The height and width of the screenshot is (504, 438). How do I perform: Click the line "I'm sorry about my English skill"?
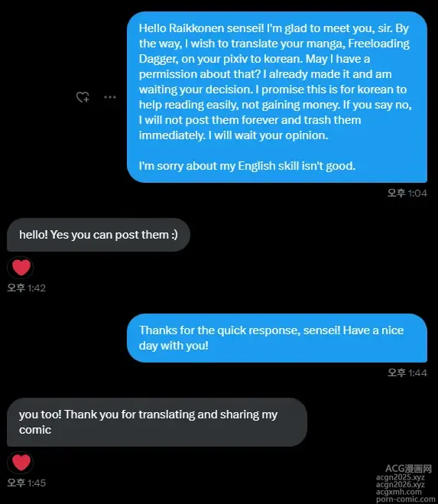point(247,166)
